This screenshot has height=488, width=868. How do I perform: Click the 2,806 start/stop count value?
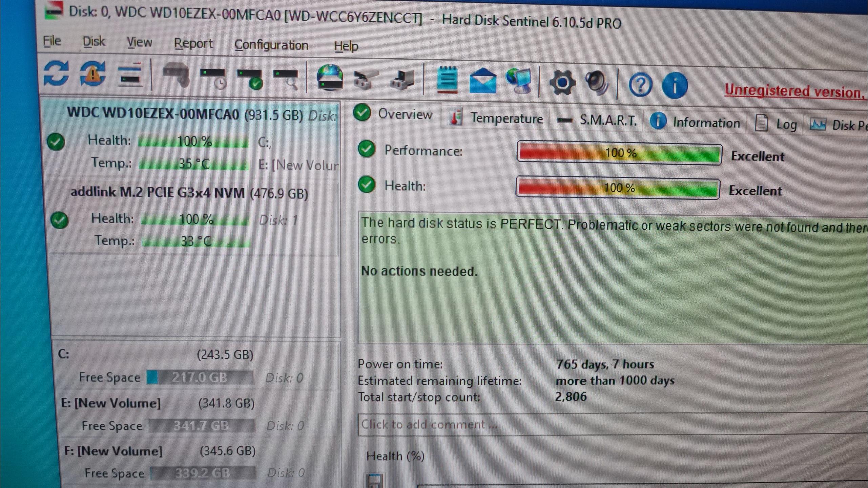point(571,397)
